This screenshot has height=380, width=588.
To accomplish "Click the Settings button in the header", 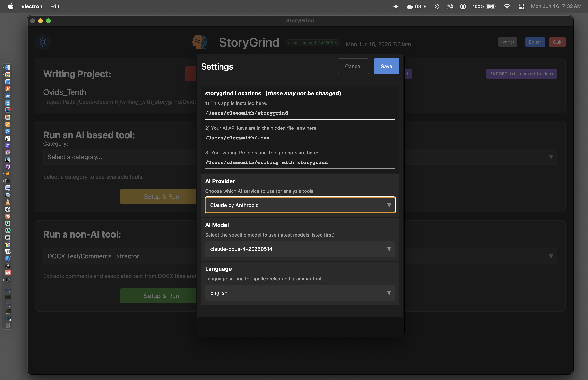I will [508, 42].
